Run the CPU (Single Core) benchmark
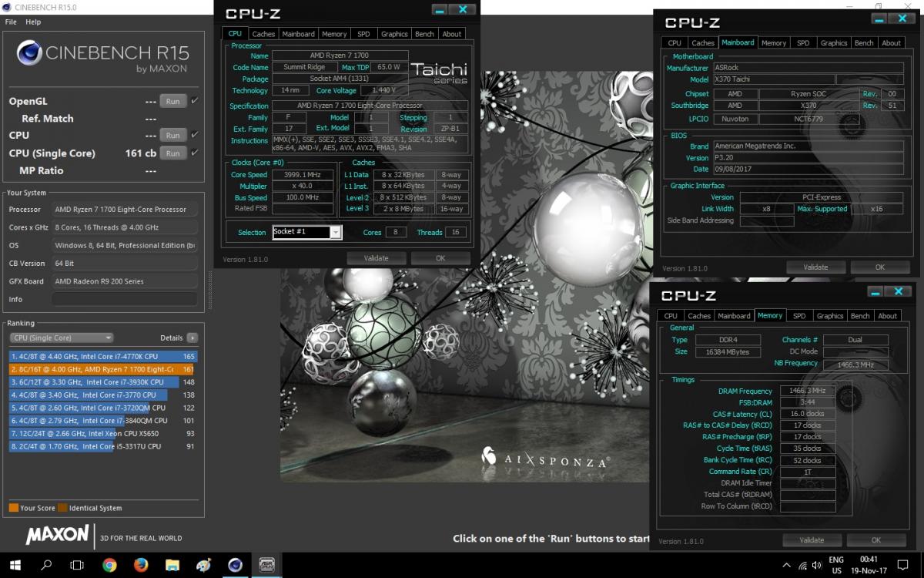Screen dimensions: 924x578 click(173, 153)
